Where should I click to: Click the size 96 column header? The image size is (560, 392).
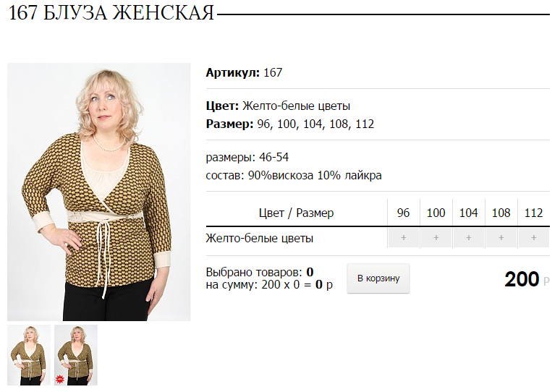404,213
